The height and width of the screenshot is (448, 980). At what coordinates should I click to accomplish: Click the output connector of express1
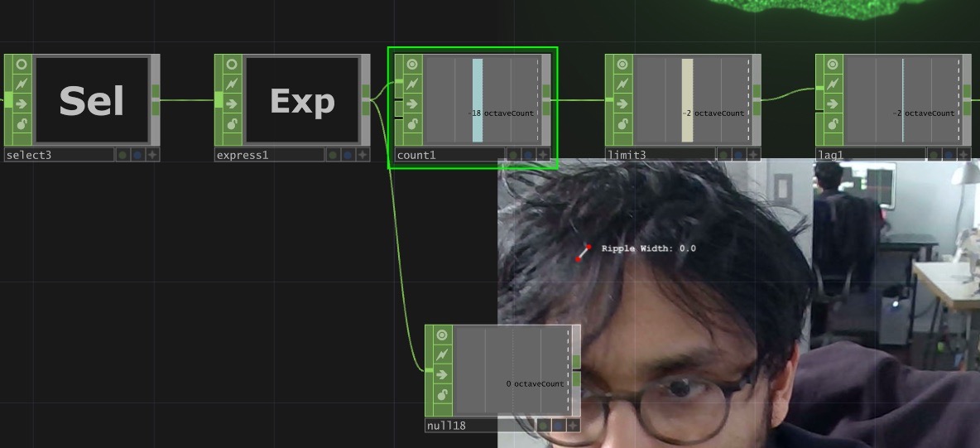tap(366, 99)
